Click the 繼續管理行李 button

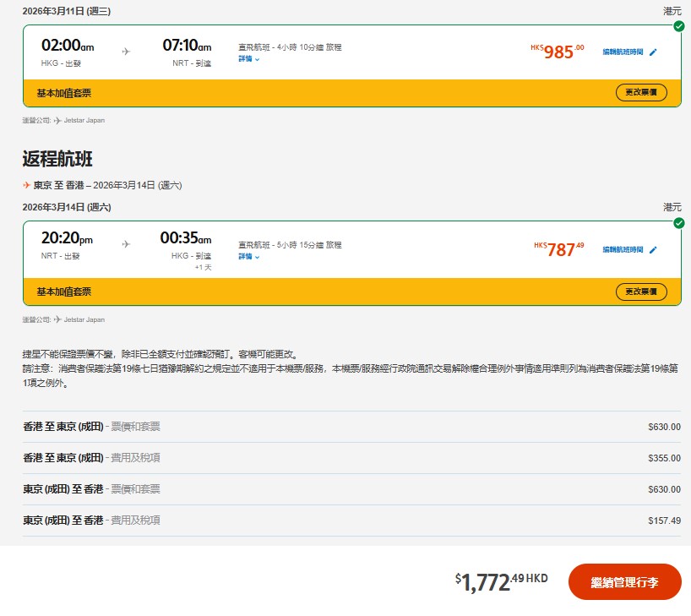point(626,581)
